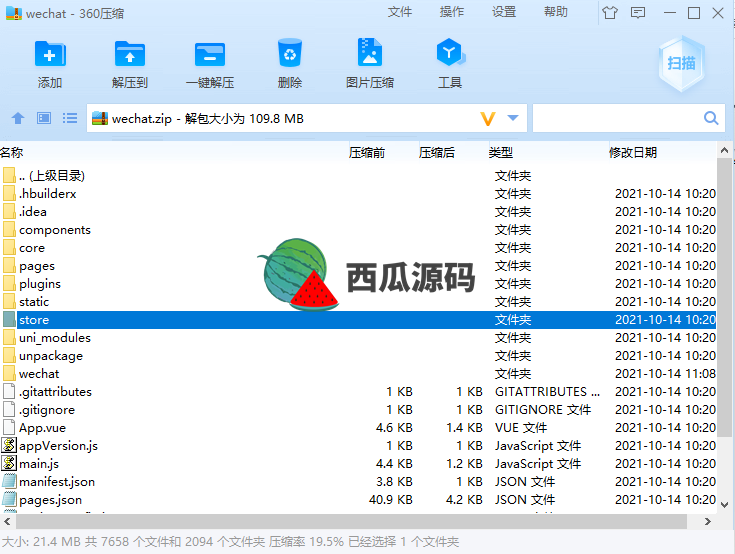735x554 pixels.
Task: Select the pages folder
Action: pyautogui.click(x=358, y=266)
